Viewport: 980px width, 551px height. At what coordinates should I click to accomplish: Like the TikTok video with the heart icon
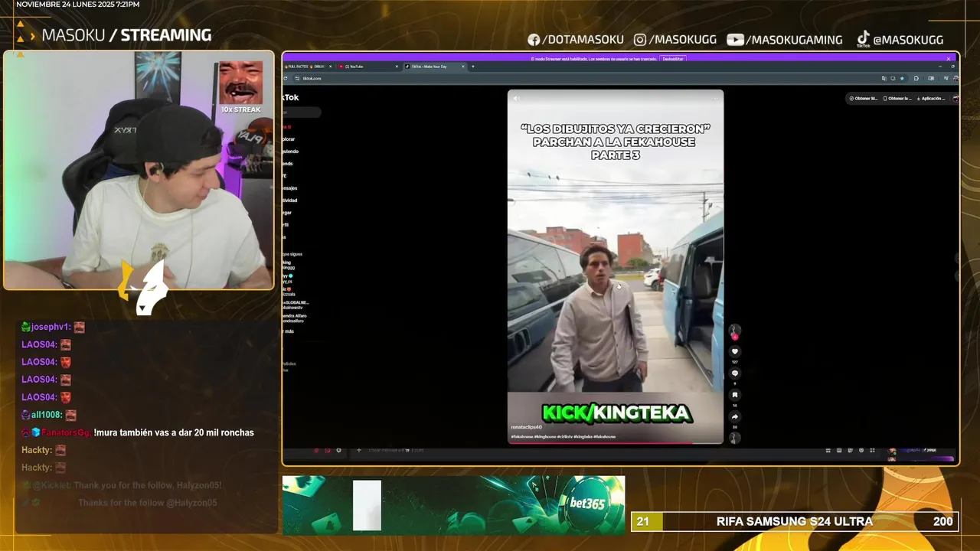735,352
